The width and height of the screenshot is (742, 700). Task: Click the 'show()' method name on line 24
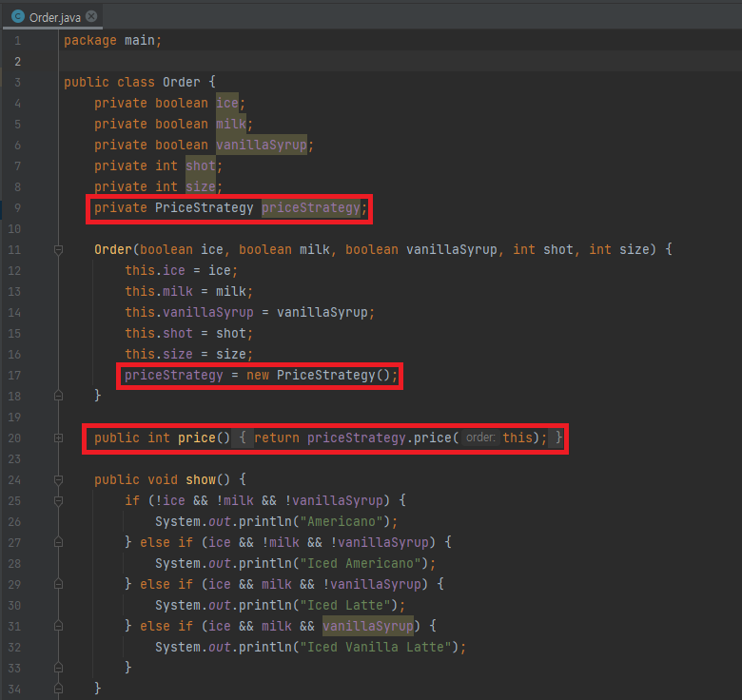[x=207, y=479]
